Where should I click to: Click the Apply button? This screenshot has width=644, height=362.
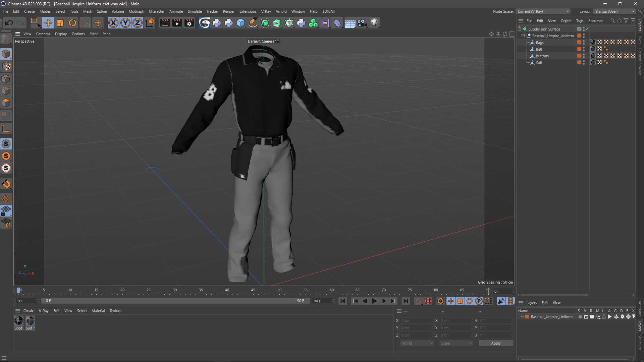click(x=496, y=343)
